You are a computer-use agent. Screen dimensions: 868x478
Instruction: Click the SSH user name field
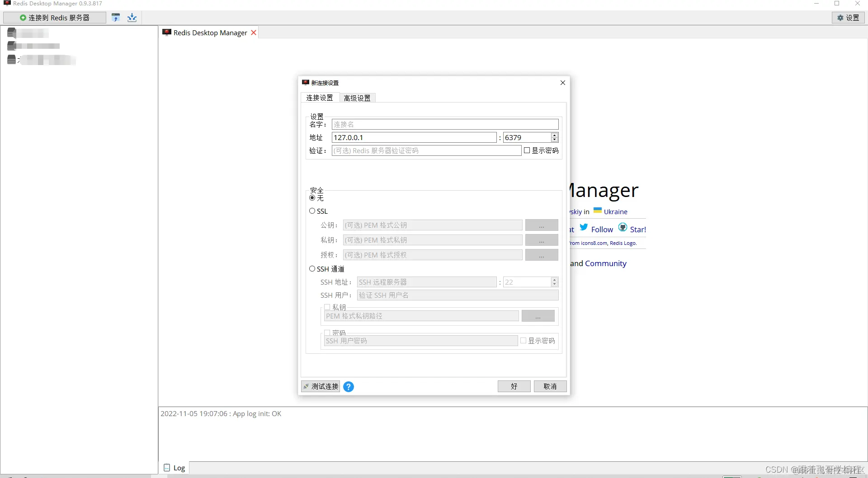458,295
